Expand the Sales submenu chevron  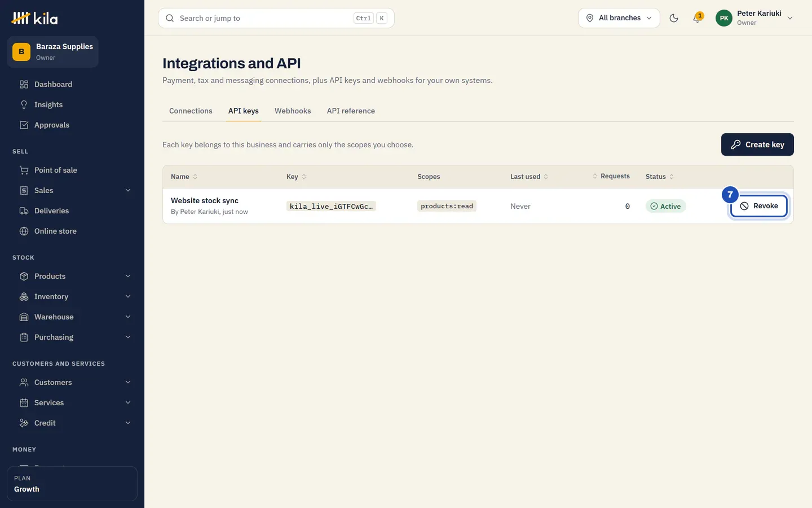128,190
